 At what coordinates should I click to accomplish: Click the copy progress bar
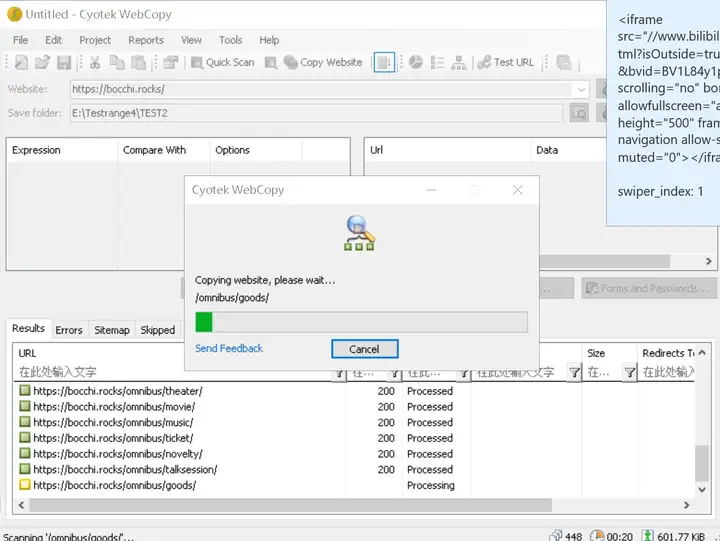(361, 322)
